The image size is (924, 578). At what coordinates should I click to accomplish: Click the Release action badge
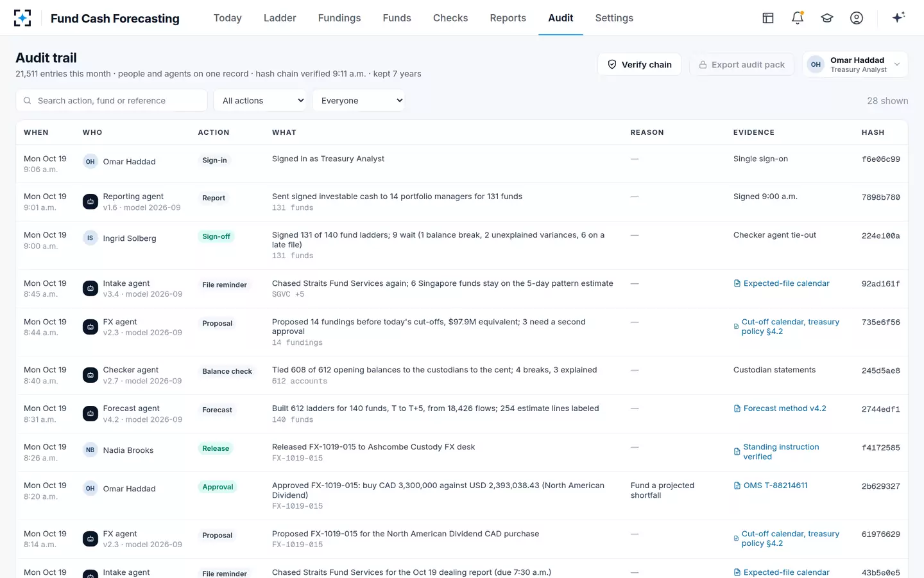[216, 448]
